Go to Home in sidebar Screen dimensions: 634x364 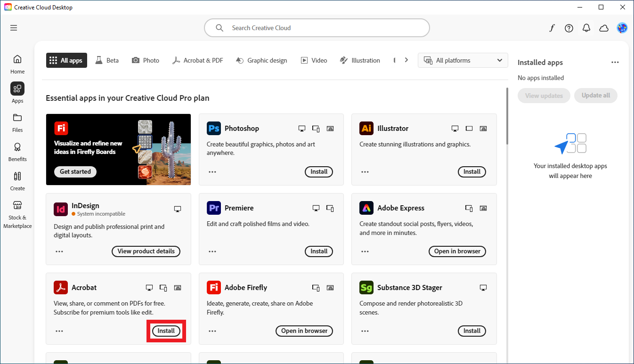pyautogui.click(x=17, y=64)
